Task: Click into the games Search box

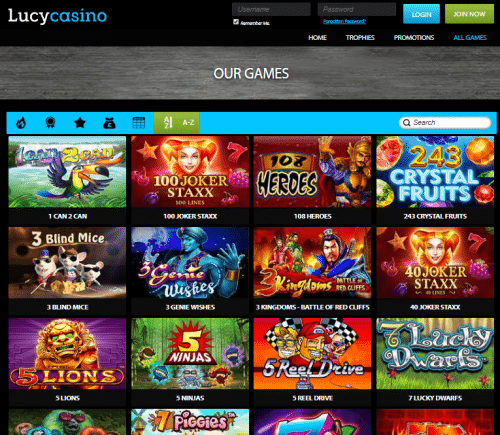Action: (x=445, y=123)
